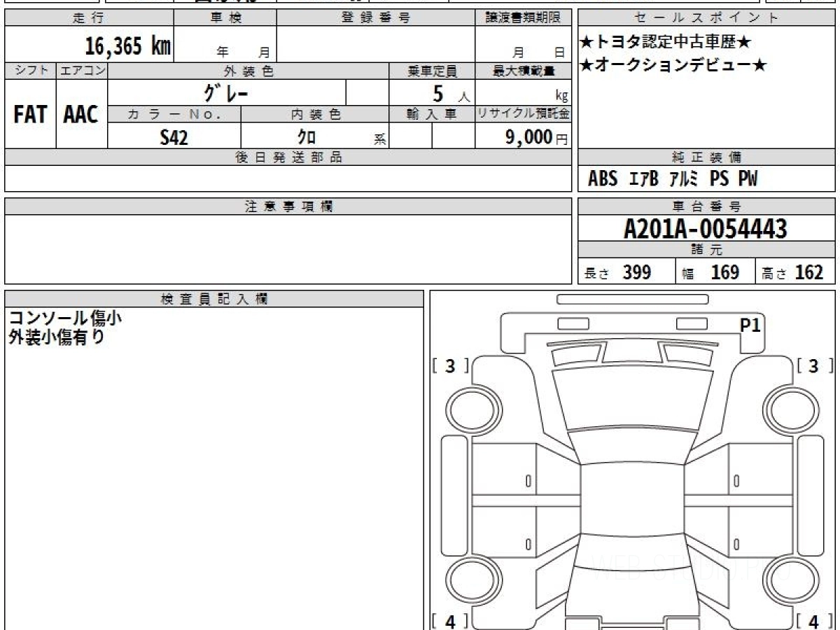Image resolution: width=840 pixels, height=630 pixels.
Task: Click the color code S42
Action: coord(174,138)
